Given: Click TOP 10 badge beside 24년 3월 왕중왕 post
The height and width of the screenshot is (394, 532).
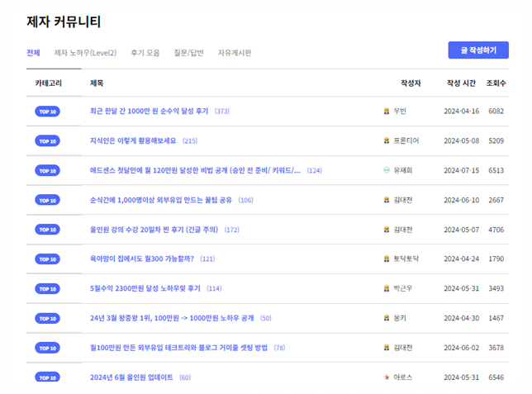Looking at the screenshot, I should [48, 318].
